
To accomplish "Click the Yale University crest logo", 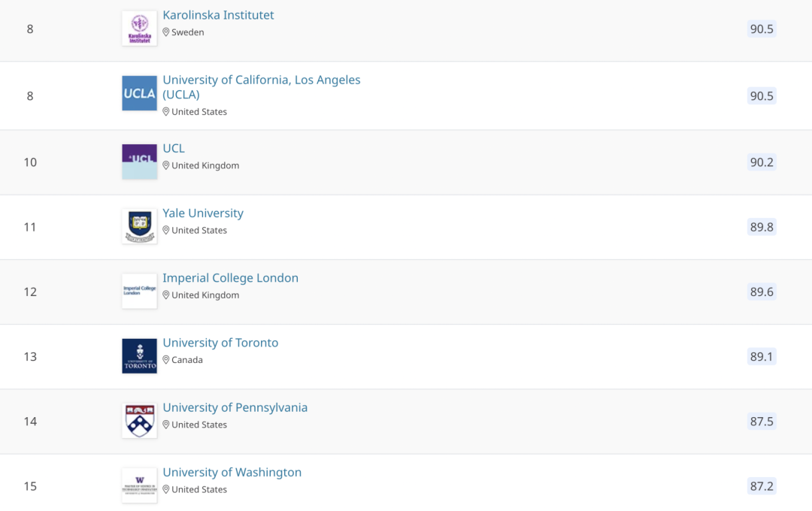I will 139,226.
